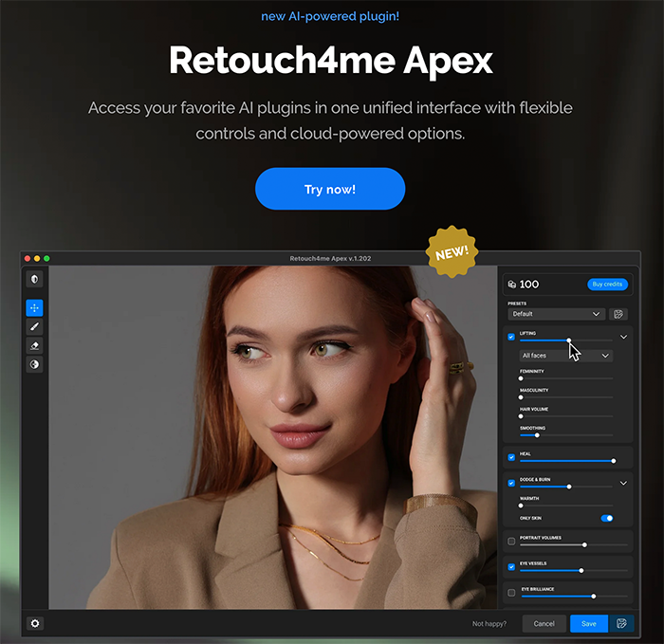664x644 pixels.
Task: Enable the Eye Brilliance checkbox
Action: (511, 593)
